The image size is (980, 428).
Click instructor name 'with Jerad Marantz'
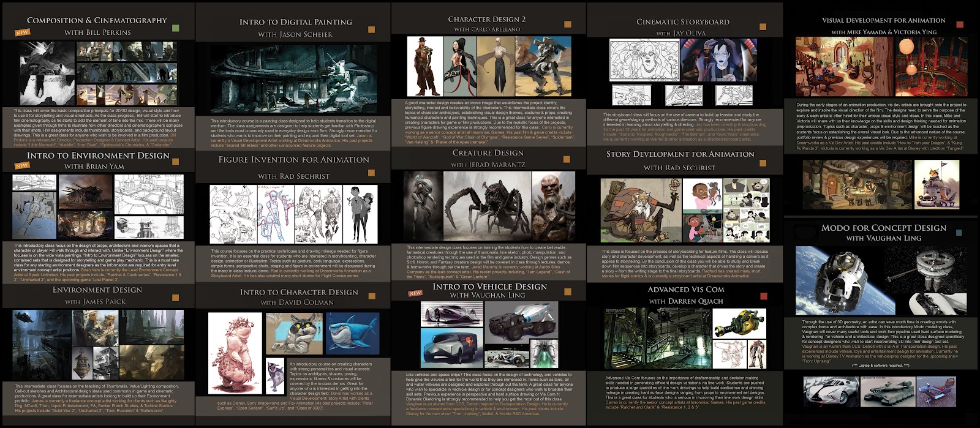coord(488,165)
